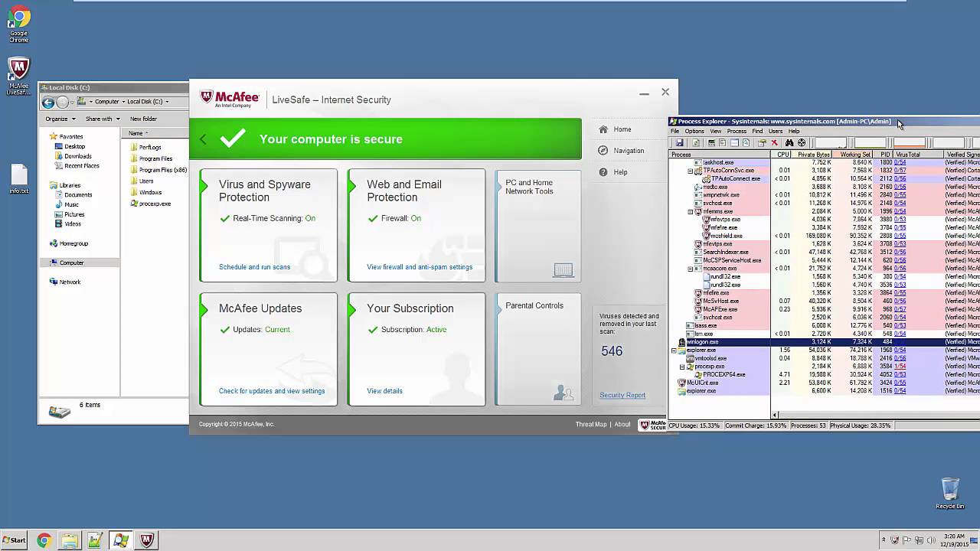Click Check for updates and view settings
Screen dimensions: 980x551
(272, 391)
